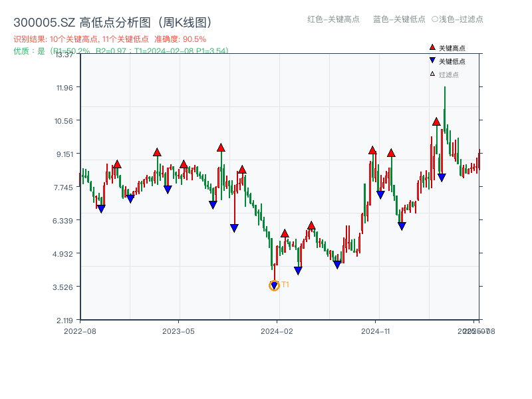532x399 pixels.
Task: Click the 浅色=过滤点 circle indicator
Action: point(435,19)
